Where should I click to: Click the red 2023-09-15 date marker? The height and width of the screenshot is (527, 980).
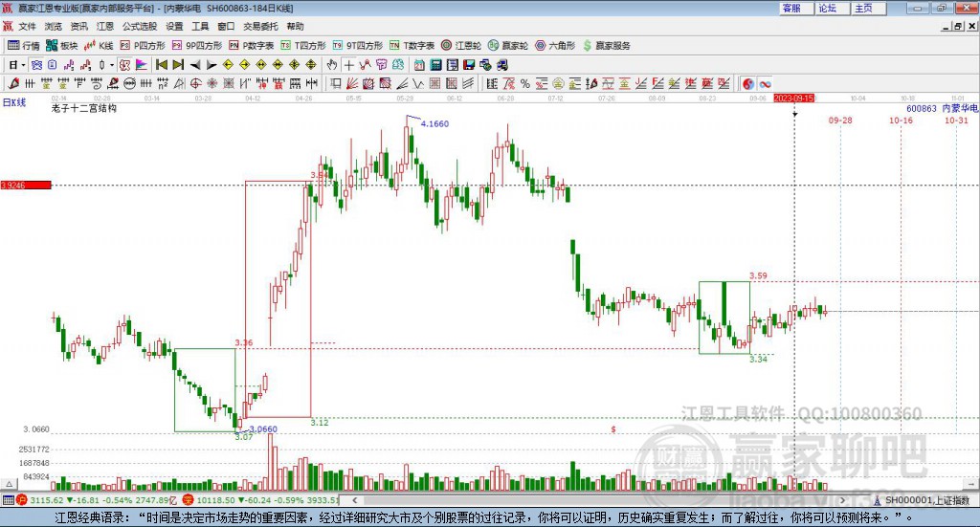(x=793, y=99)
